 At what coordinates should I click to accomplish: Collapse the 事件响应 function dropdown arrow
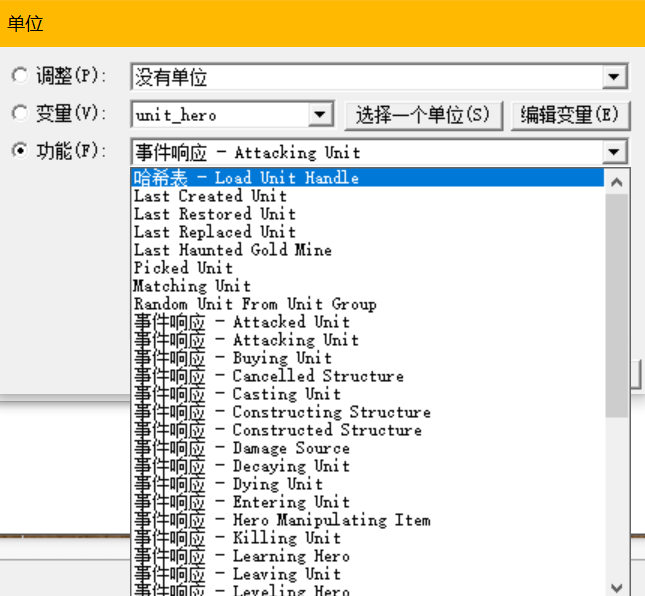(615, 153)
